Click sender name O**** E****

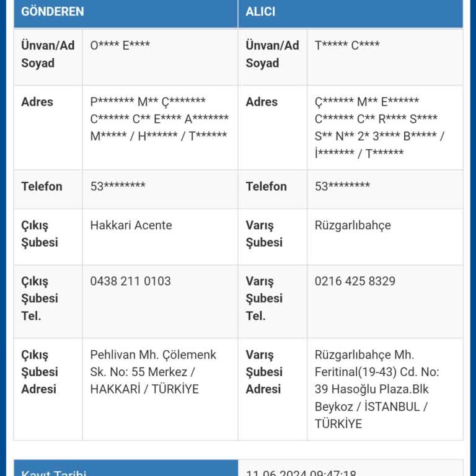120,45
